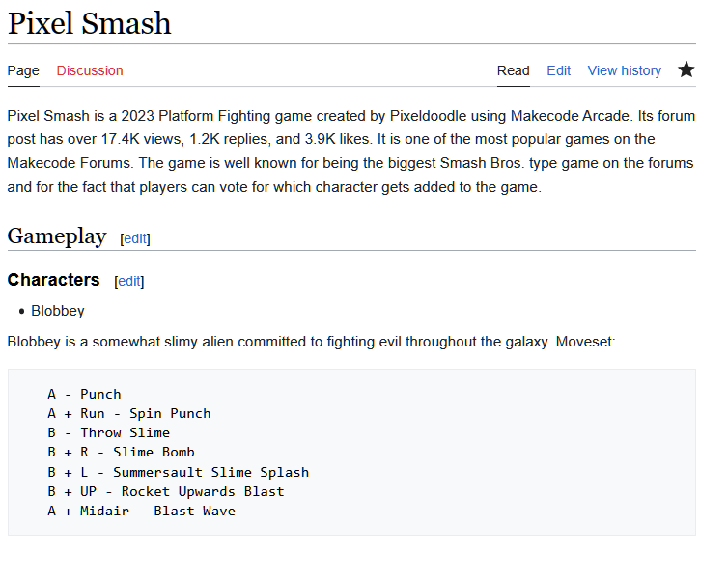Click the 'B + R - Slime Bomb' line

121,452
